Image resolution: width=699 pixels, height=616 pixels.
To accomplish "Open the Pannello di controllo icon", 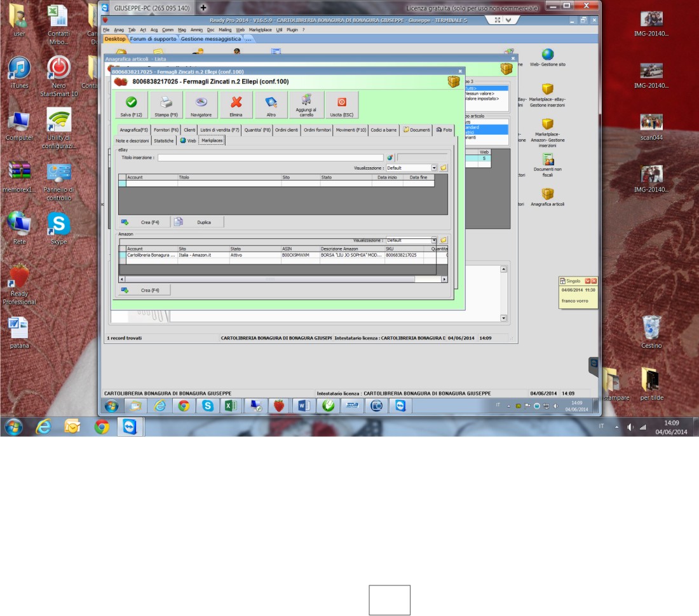I will tap(58, 182).
